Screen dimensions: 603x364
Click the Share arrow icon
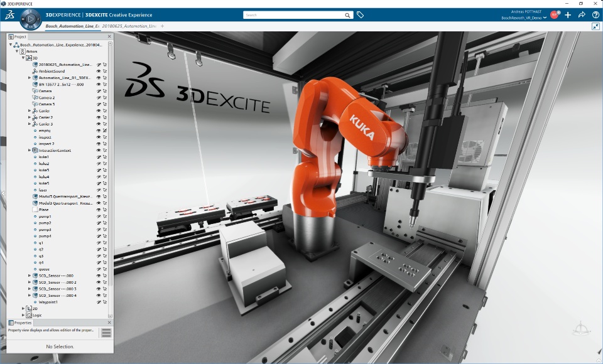pos(582,14)
